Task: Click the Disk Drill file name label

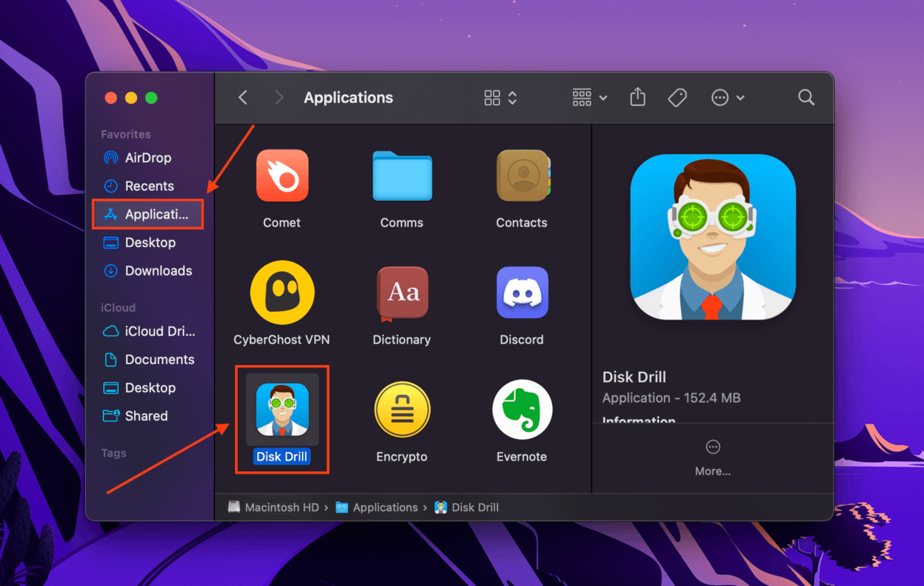Action: 282,457
